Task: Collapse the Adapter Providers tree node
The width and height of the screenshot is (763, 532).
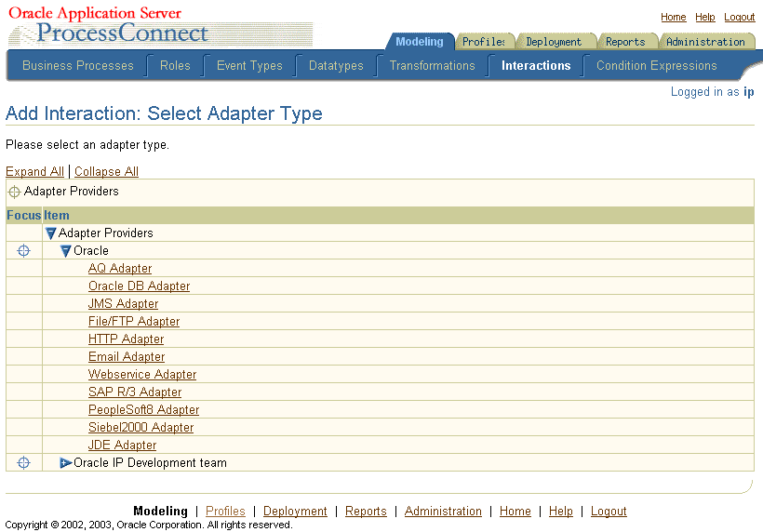Action: tap(50, 233)
